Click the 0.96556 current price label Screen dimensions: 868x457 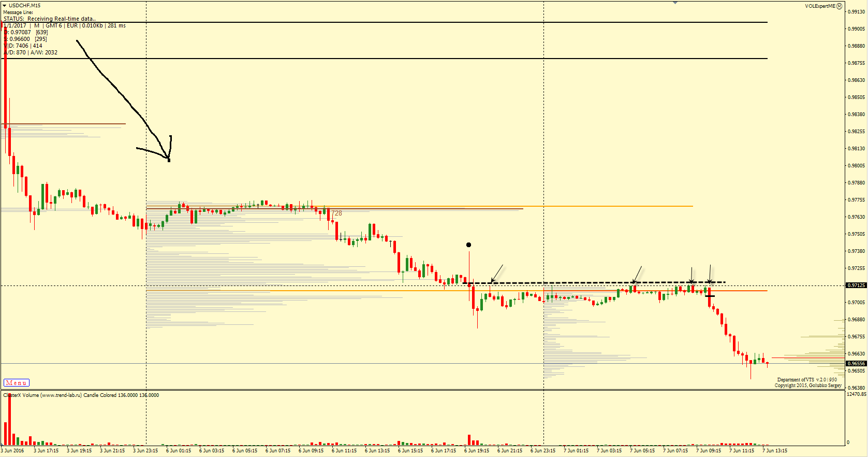(856, 364)
